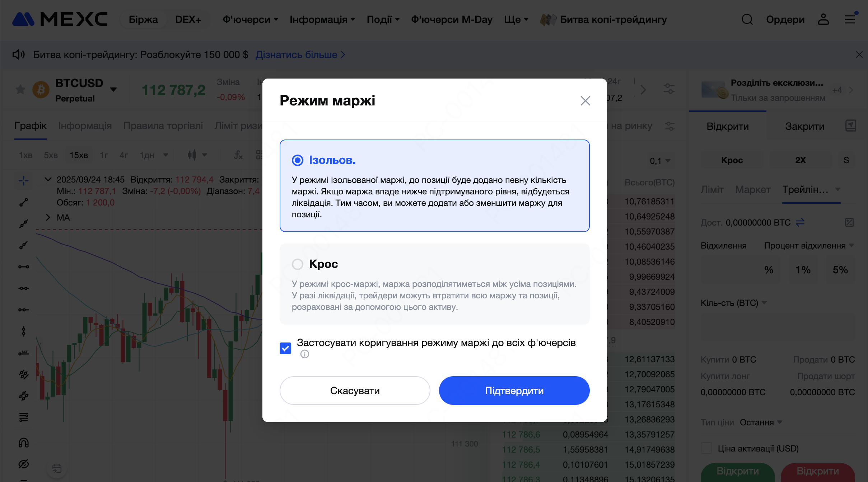Image resolution: width=868 pixels, height=482 pixels.
Task: Click the transfer arrows icon beside available balance
Action: click(x=800, y=223)
